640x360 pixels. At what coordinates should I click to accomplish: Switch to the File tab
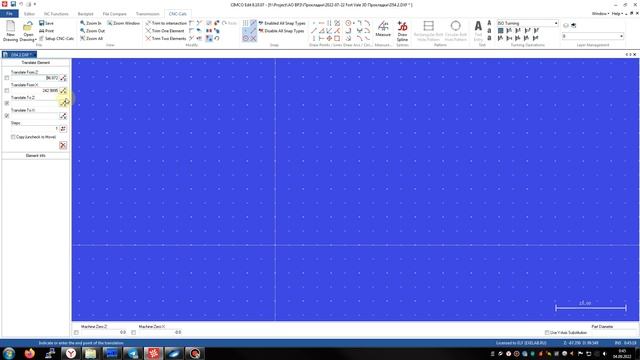9,14
